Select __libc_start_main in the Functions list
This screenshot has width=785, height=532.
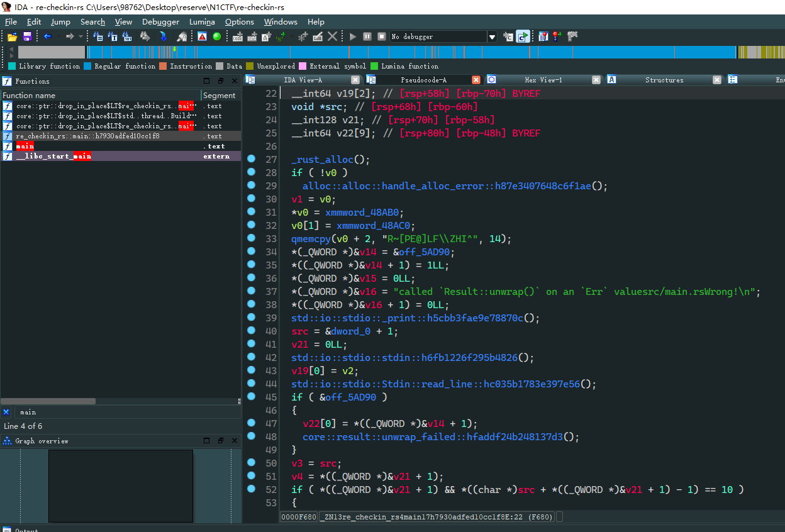53,156
